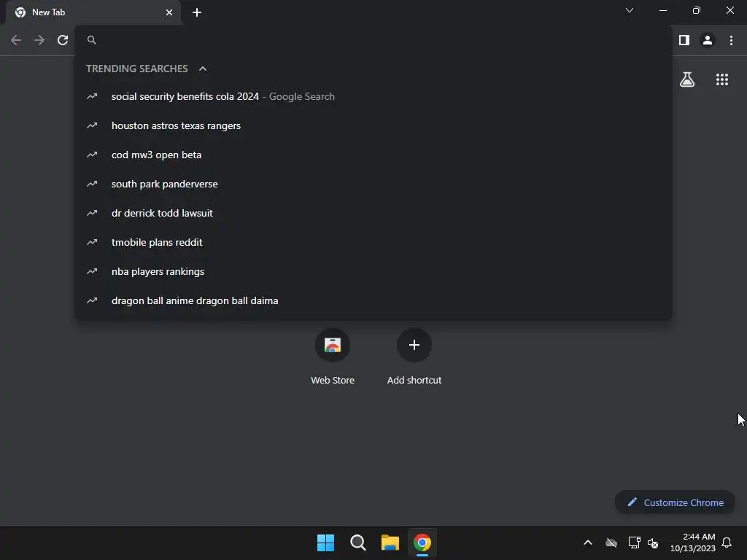Viewport: 747px width, 560px height.
Task: Choose dragon ball anime dragon ball daima suggestion
Action: click(373, 300)
